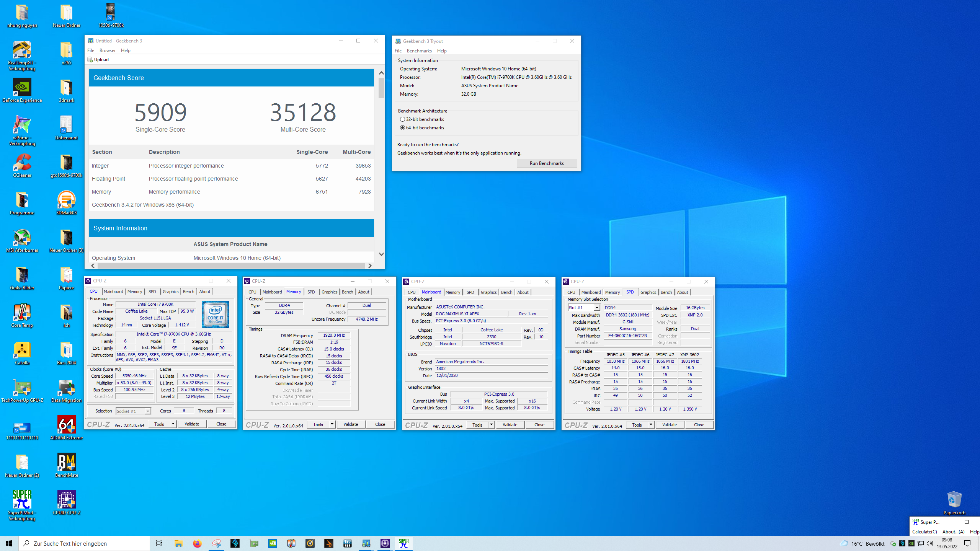Open SuperPiMod desktop shortcut

22,506
